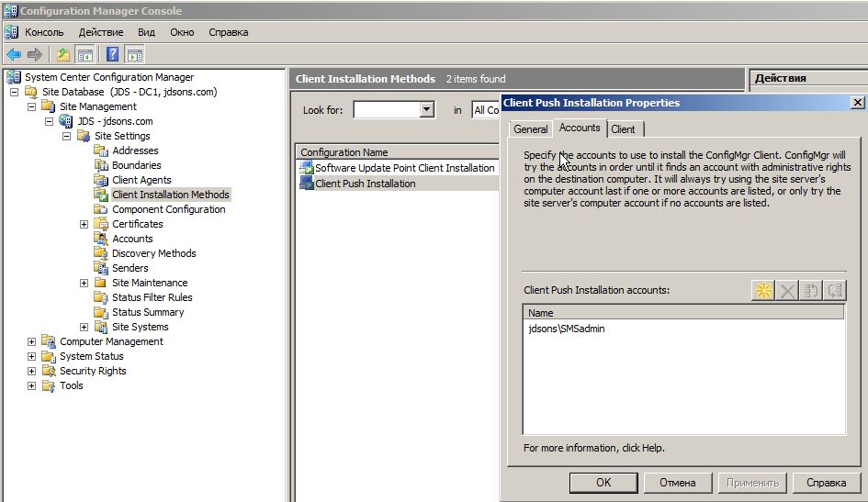
Task: Click the Client Agents node icon
Action: [101, 180]
